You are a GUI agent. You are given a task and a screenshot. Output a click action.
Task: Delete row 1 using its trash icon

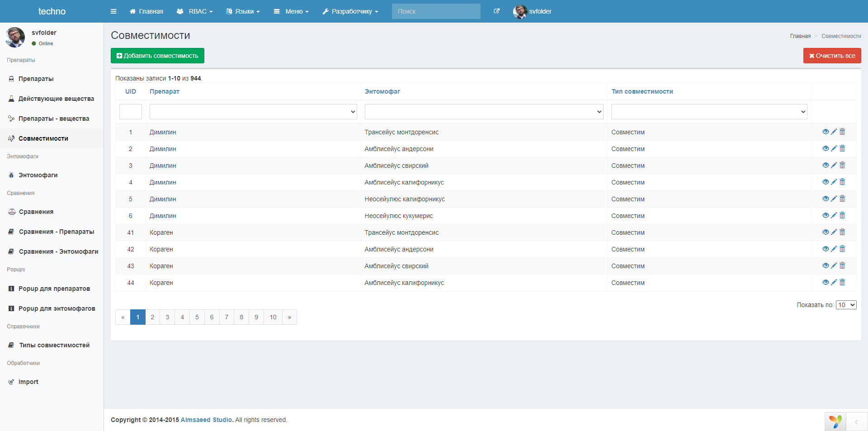[x=842, y=132]
